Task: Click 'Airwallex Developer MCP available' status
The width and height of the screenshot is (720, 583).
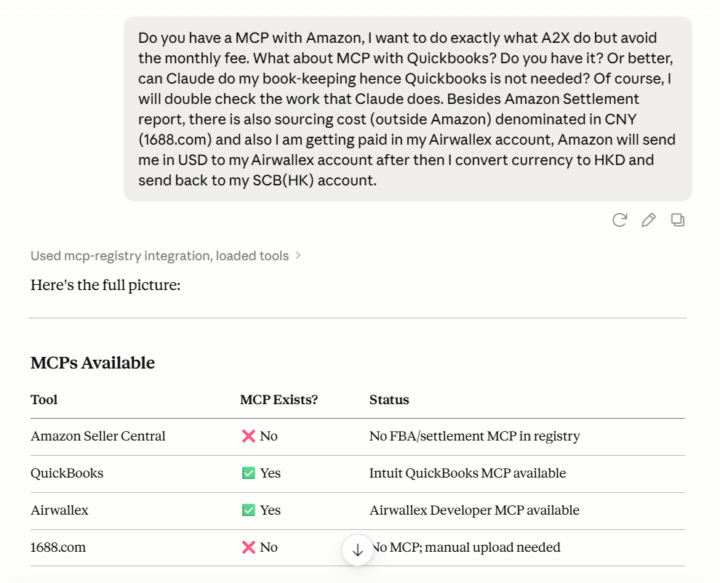Action: tap(474, 510)
